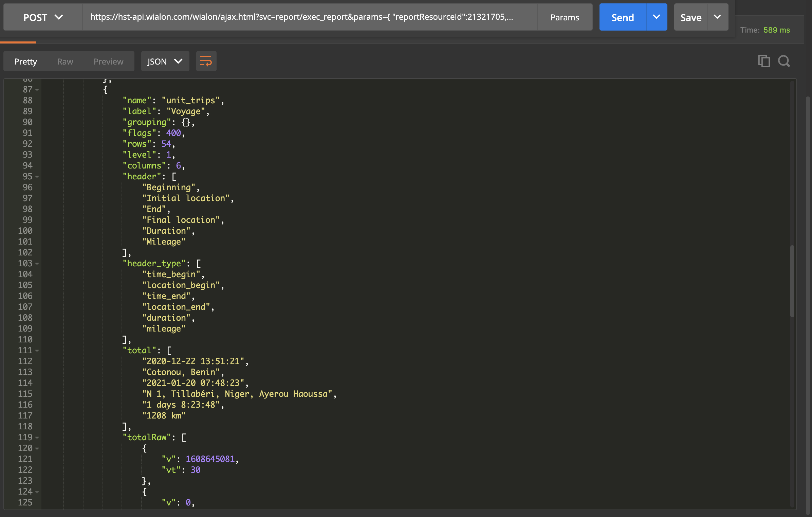Fold header_type array at line 103
The width and height of the screenshot is (812, 517).
(37, 264)
